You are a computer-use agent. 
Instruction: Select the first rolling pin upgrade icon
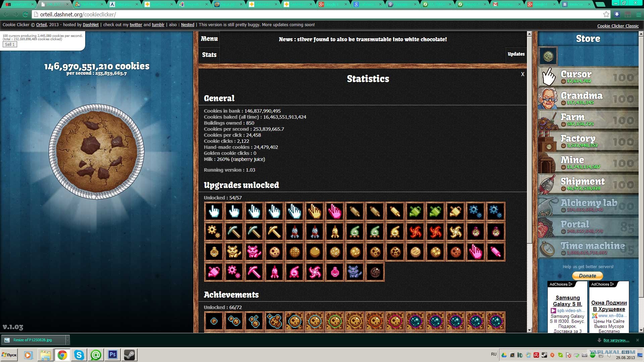(355, 212)
